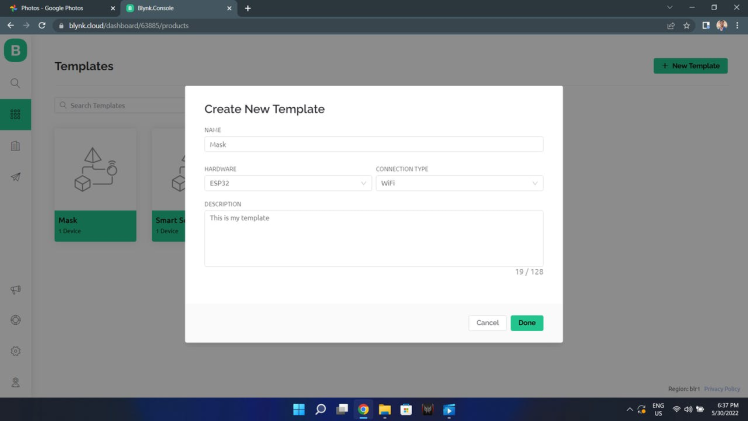748x421 pixels.
Task: Click the Cancel button
Action: point(487,323)
